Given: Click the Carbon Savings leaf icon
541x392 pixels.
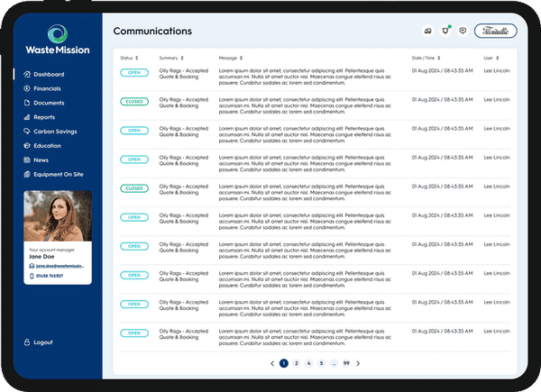Looking at the screenshot, I should coord(27,132).
